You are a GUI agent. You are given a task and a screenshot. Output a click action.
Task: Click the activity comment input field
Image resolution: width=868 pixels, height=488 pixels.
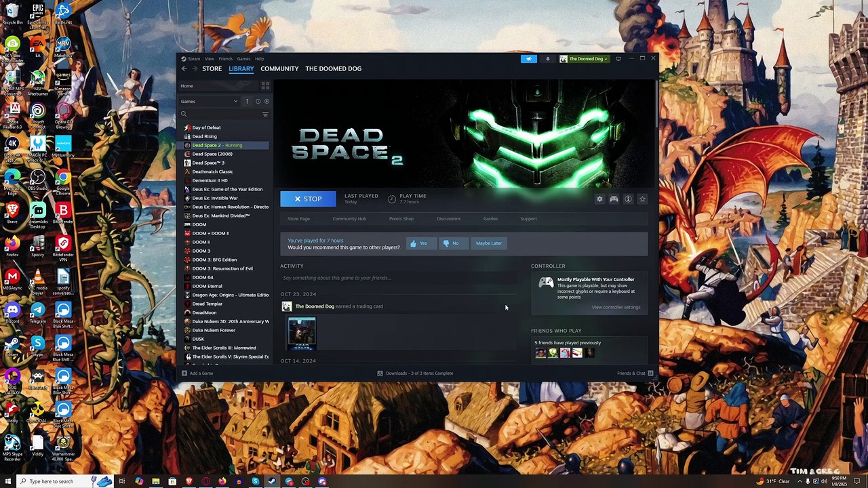pyautogui.click(x=398, y=278)
